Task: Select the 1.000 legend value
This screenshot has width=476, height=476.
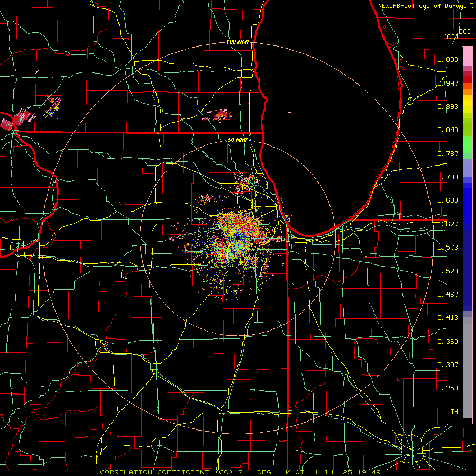Action: [x=448, y=59]
